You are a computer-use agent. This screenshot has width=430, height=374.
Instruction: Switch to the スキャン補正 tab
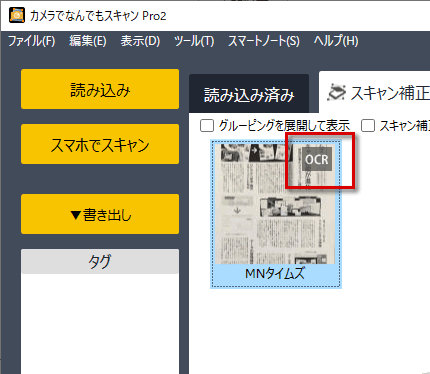click(375, 92)
